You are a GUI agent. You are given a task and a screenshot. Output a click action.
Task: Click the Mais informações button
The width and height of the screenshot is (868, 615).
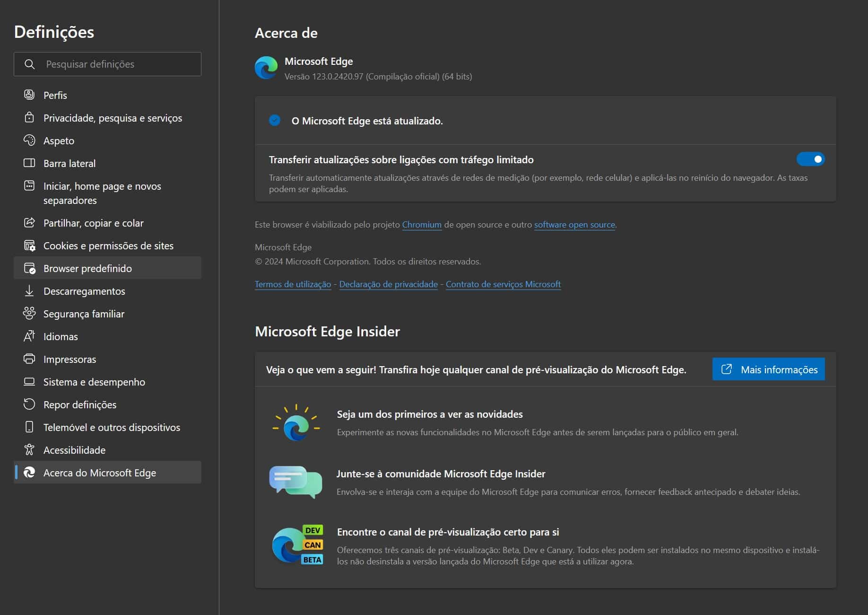pyautogui.click(x=768, y=369)
